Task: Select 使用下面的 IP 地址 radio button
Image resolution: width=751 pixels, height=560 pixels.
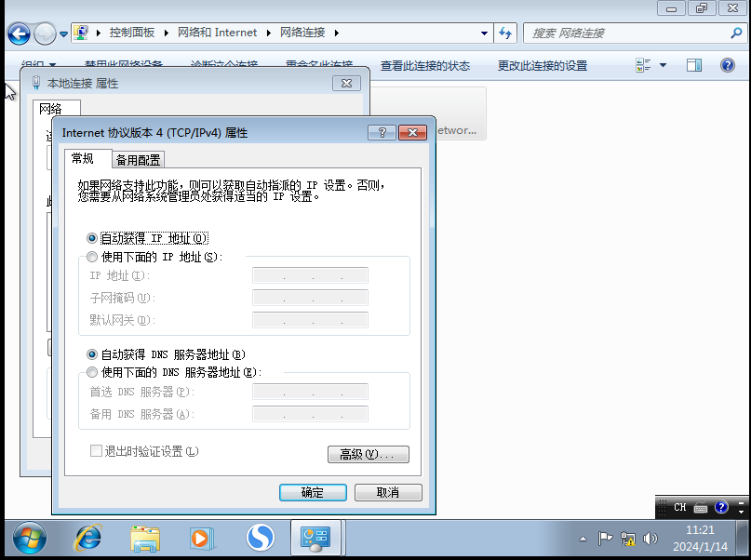Action: pyautogui.click(x=92, y=257)
